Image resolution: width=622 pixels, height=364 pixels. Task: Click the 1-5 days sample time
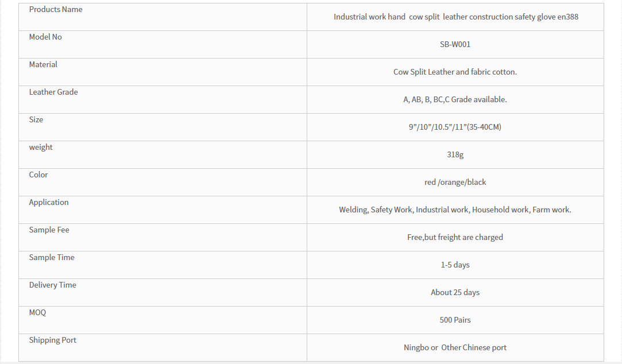click(455, 265)
